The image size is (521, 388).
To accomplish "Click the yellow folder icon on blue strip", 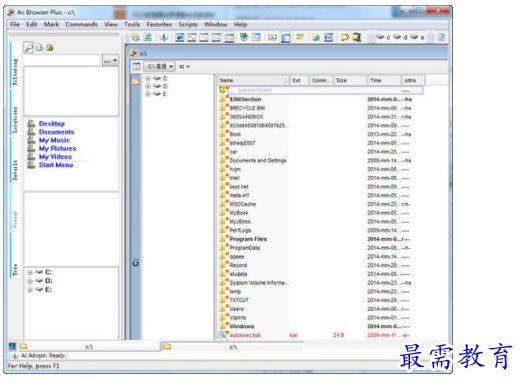I will [x=135, y=82].
